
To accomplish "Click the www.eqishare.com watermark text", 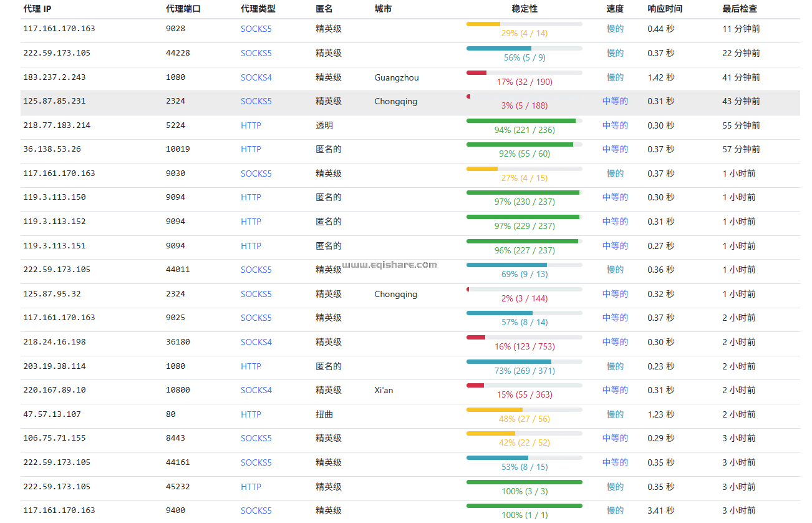I will click(x=390, y=264).
